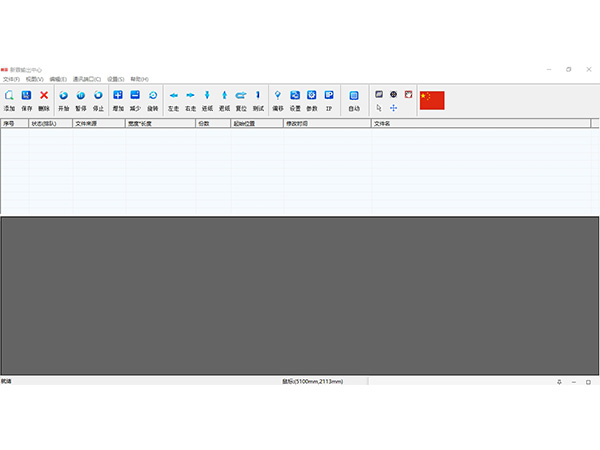Open the 通讯端口(C) menu
This screenshot has height=450, width=600.
point(86,78)
